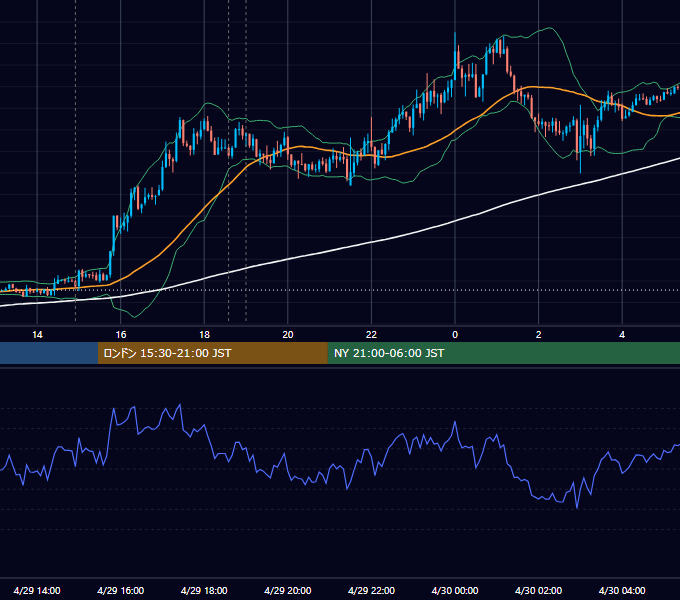This screenshot has width=680, height=600.
Task: Select the NY 21:00-06:00 JST session band
Action: [503, 353]
